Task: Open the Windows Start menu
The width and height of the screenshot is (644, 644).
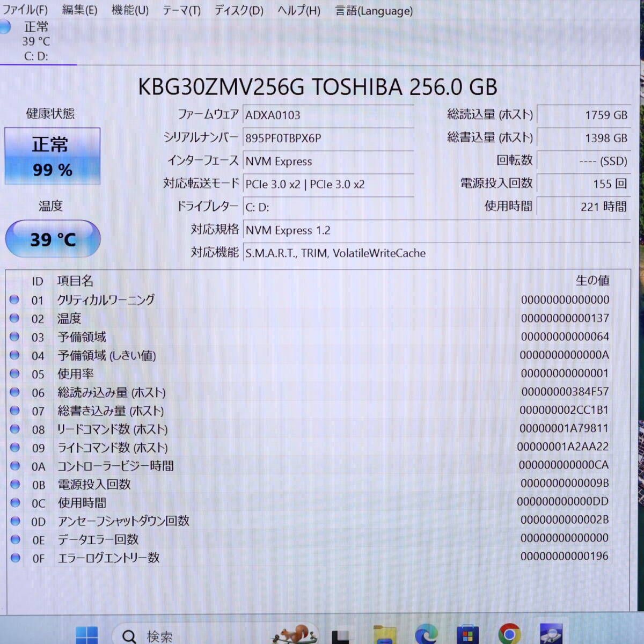Action: coord(87,635)
